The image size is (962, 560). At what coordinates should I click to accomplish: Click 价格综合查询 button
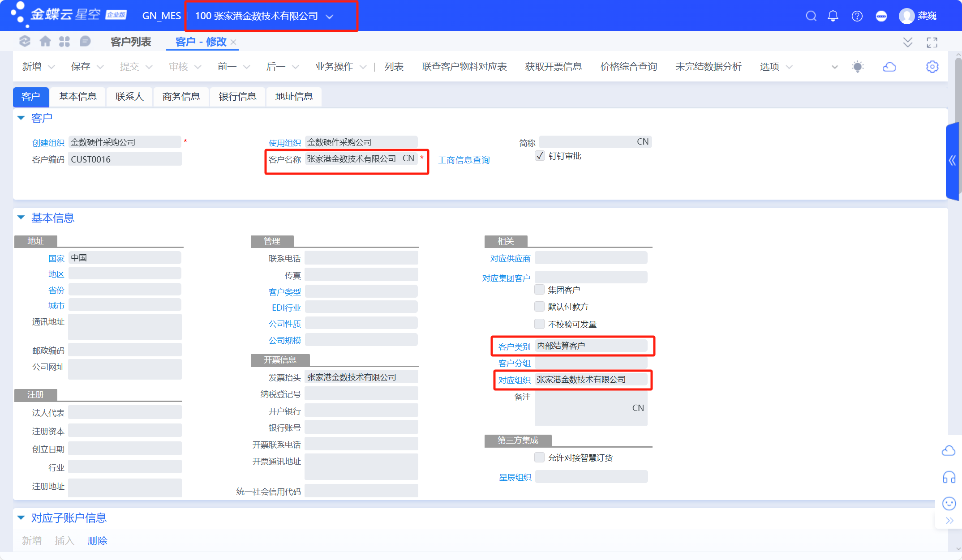pyautogui.click(x=629, y=67)
